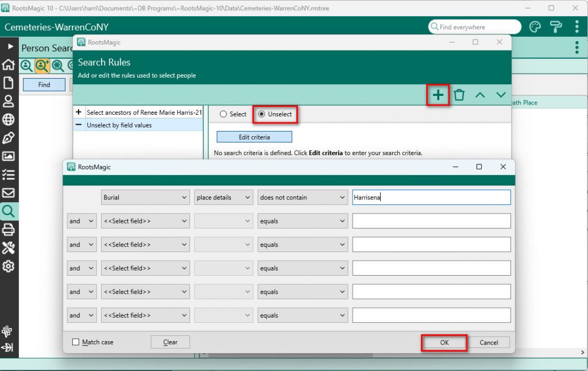Viewport: 588px width, 371px height.
Task: Click the Clear button
Action: (170, 342)
